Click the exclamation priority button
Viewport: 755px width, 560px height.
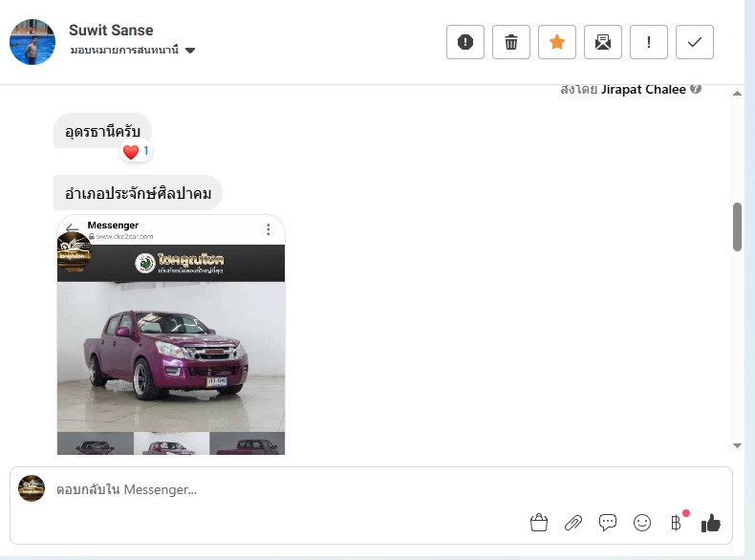click(649, 42)
